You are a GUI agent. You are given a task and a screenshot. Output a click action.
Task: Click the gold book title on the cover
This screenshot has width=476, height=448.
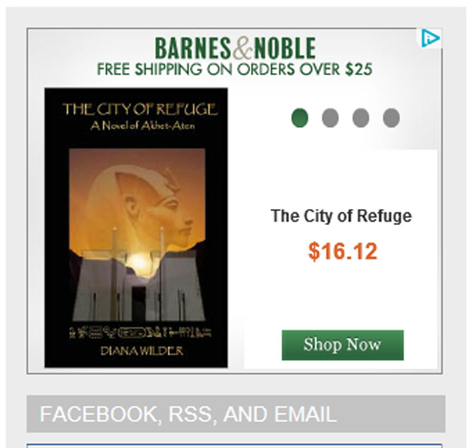(x=140, y=109)
